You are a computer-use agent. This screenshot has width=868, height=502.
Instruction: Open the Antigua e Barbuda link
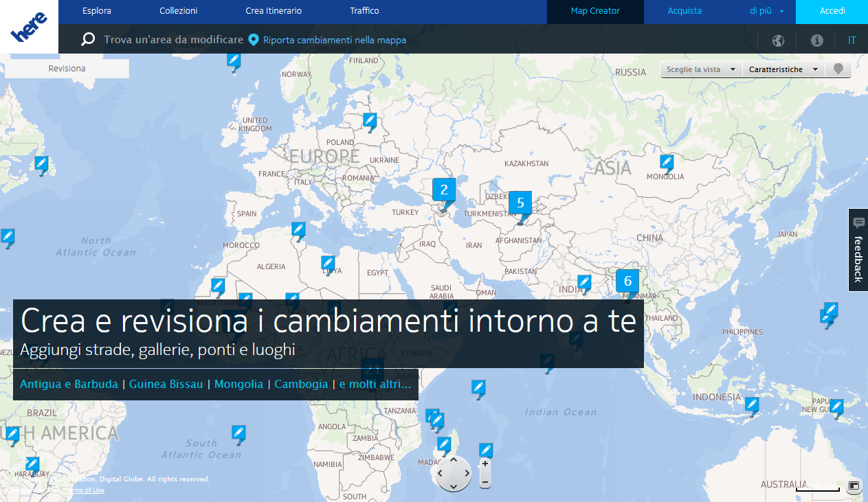[x=69, y=385]
